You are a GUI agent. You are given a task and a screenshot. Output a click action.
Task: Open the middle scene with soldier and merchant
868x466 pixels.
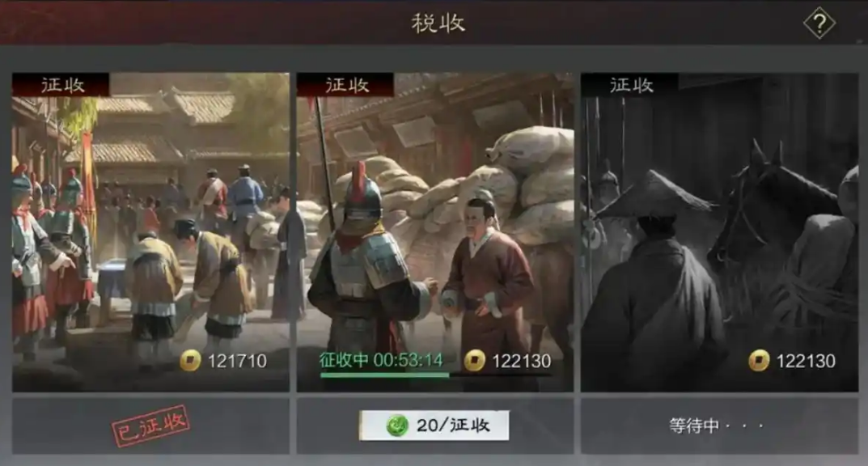(435, 232)
